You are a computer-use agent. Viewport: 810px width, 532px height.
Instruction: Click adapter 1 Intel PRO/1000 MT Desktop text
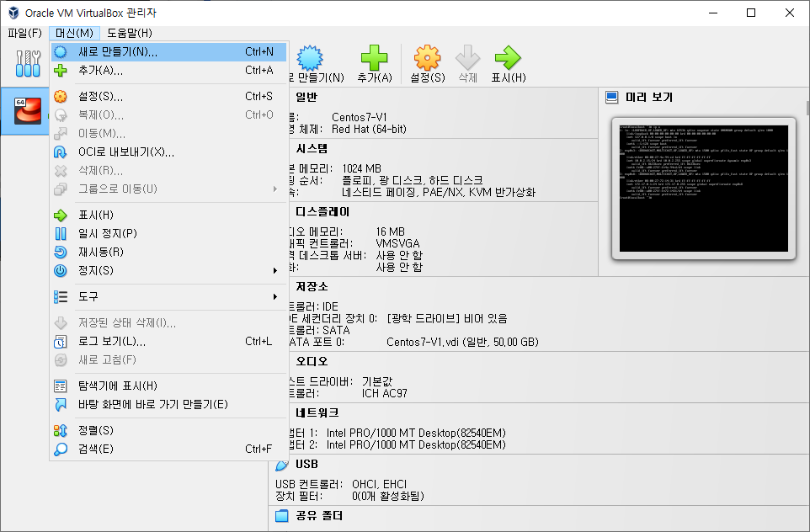[x=416, y=433]
